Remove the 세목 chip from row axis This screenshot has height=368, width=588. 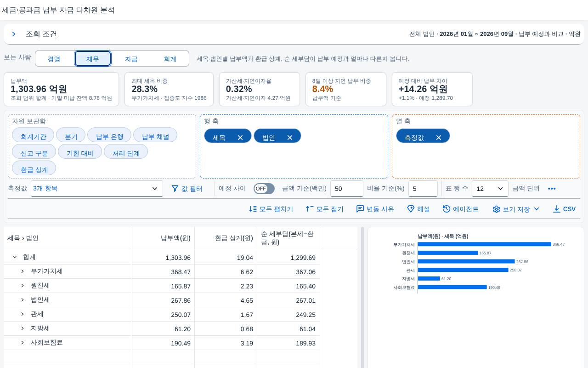point(240,138)
